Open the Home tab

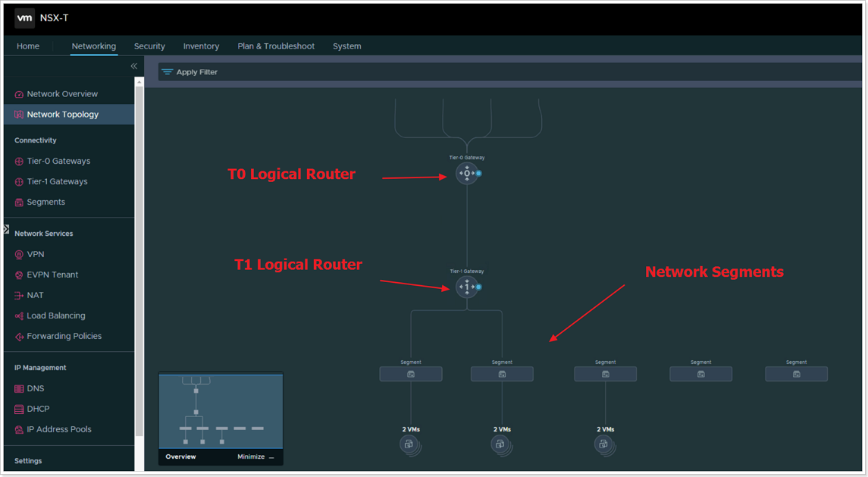point(28,46)
